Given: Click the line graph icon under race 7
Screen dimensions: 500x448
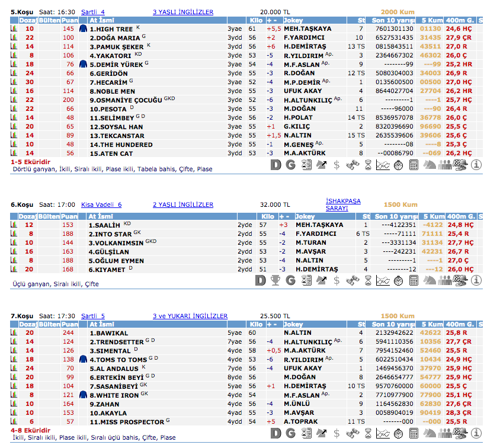Looking at the screenshot, I should coord(383,433).
